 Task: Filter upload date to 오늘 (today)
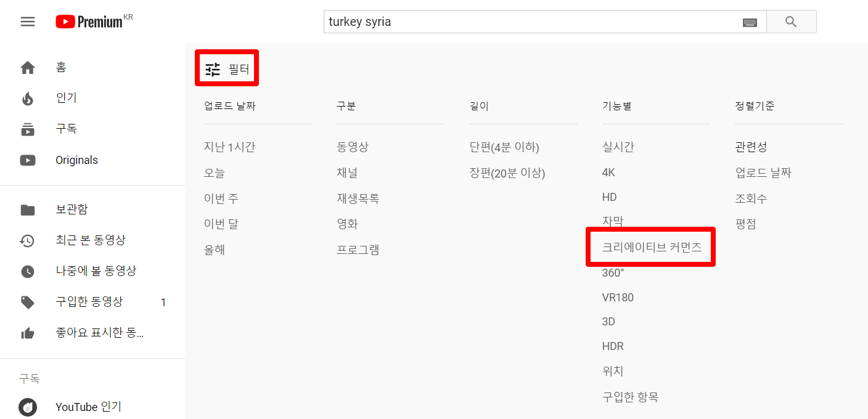pos(215,173)
